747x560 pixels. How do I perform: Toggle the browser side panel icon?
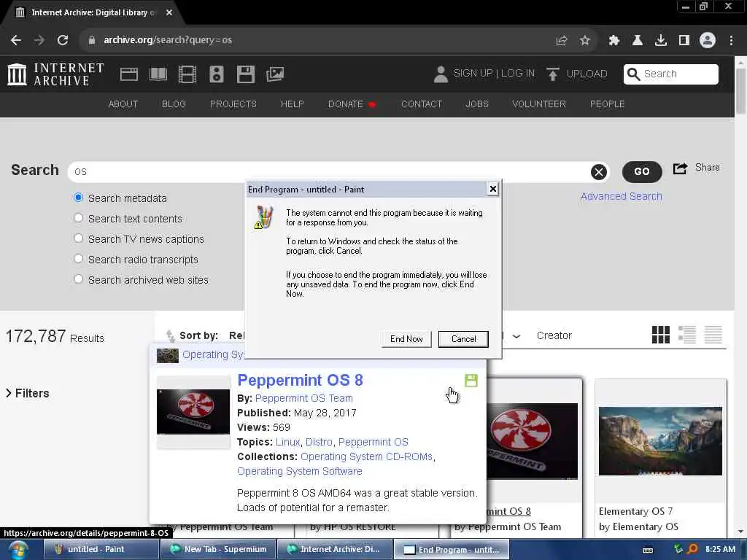tap(684, 41)
